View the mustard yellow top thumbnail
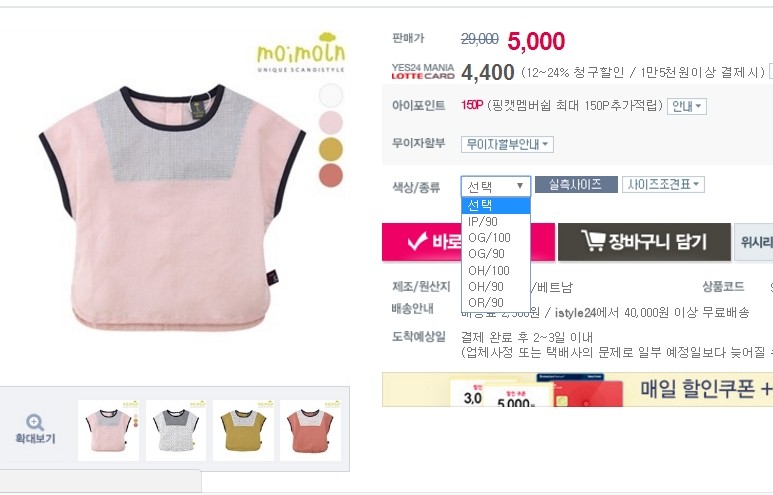Image resolution: width=773 pixels, height=495 pixels. (x=243, y=430)
